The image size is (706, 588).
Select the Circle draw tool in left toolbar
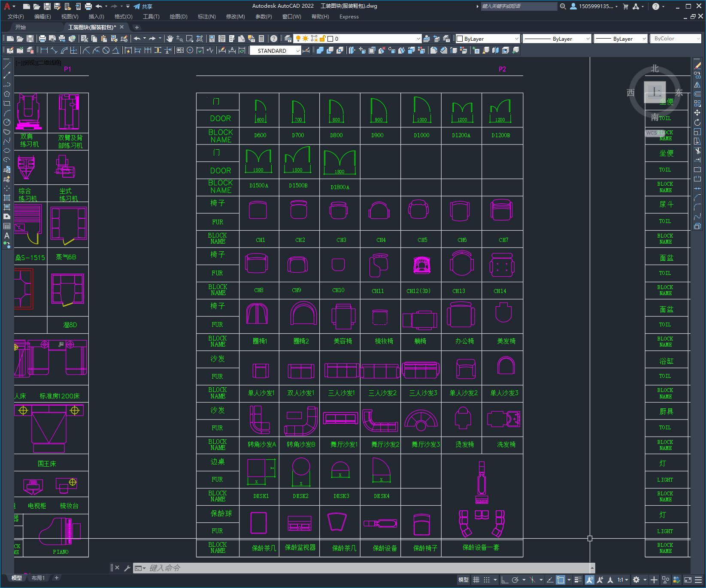7,122
